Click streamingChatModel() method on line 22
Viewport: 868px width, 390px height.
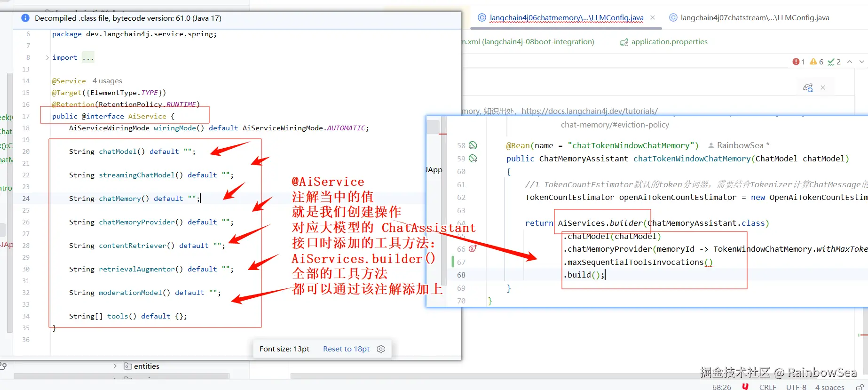coord(141,175)
